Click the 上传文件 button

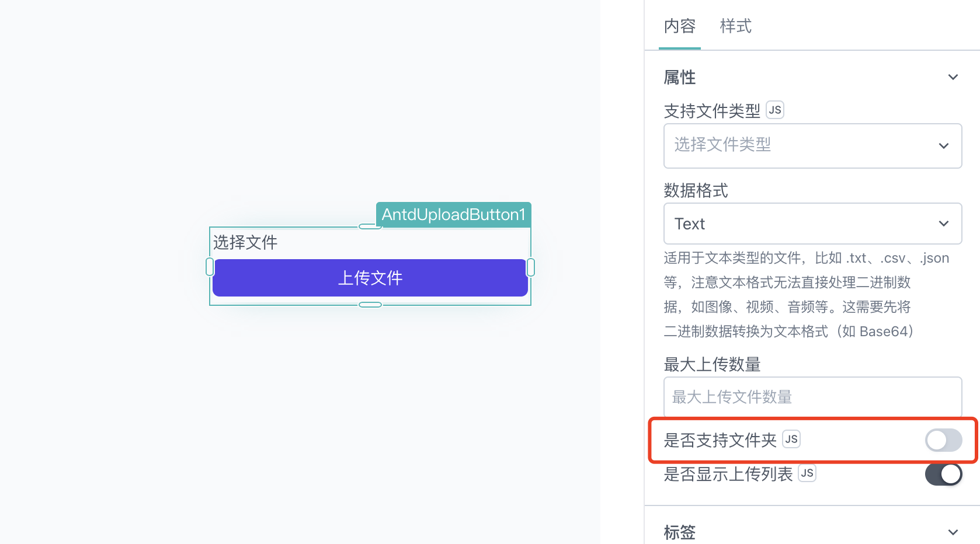click(x=370, y=278)
